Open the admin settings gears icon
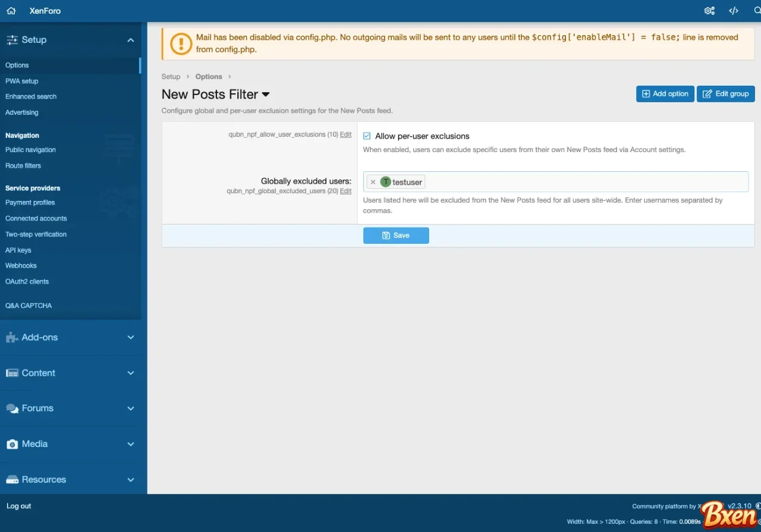The image size is (761, 532). click(709, 11)
